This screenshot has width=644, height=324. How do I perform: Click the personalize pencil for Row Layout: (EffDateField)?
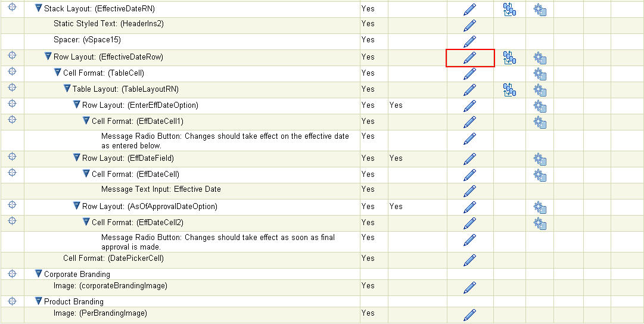click(470, 159)
